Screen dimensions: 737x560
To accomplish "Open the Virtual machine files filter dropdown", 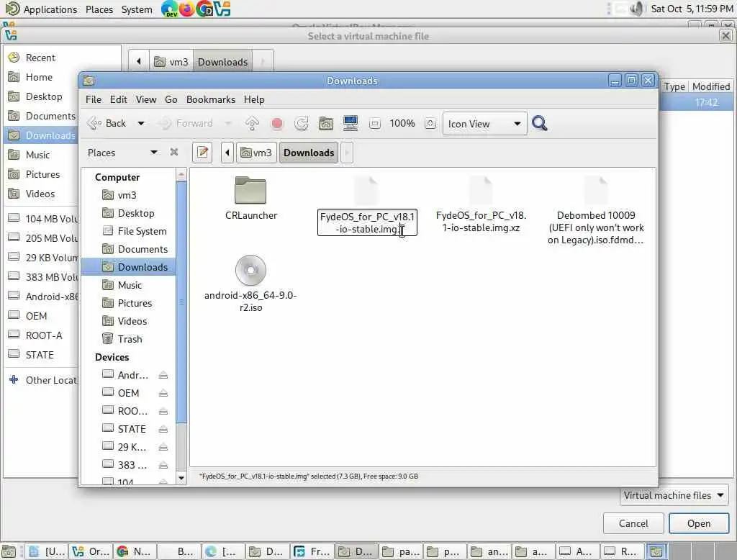I will [x=674, y=496].
